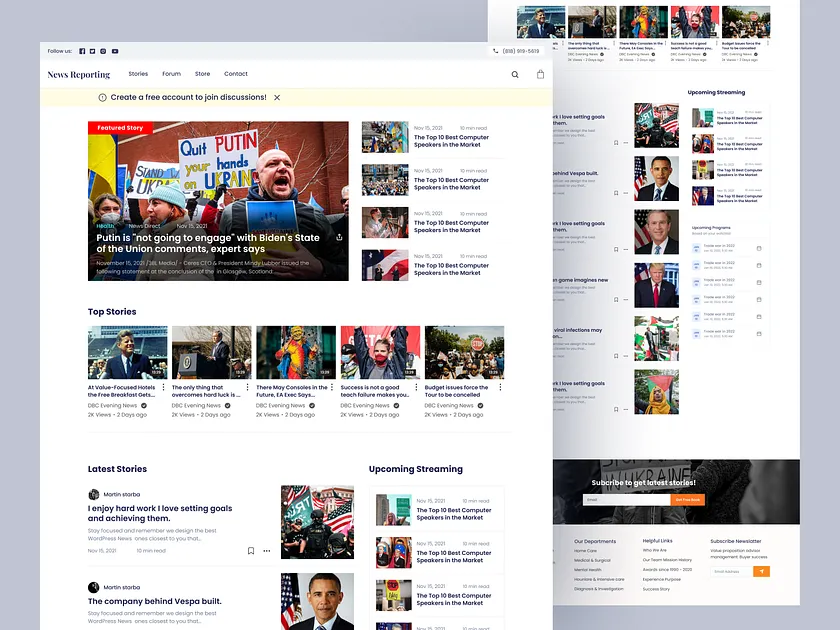Click the info icon in the yellow banner

[x=102, y=98]
